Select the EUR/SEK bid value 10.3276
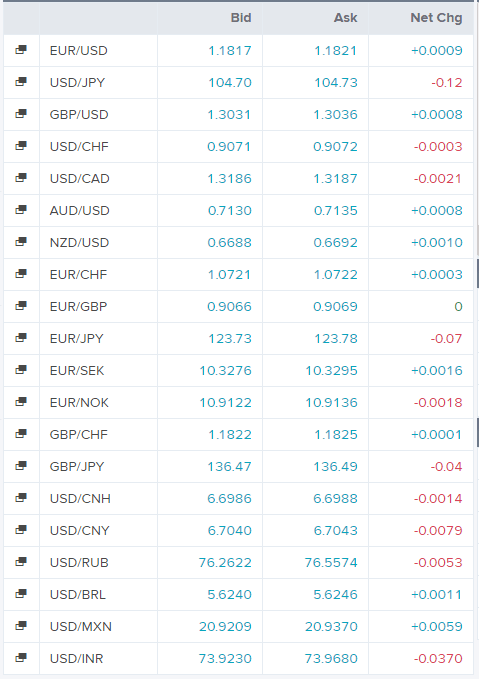The width and height of the screenshot is (479, 679). 225,370
